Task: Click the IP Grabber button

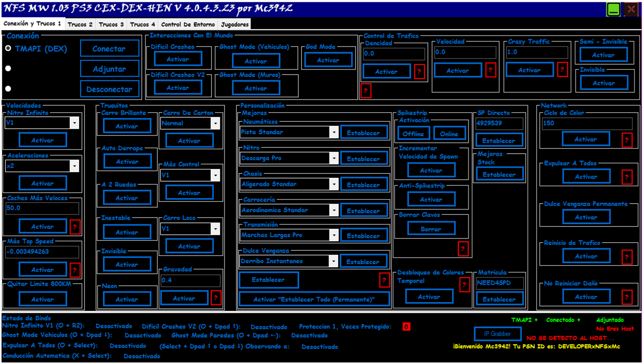Action: 497,334
